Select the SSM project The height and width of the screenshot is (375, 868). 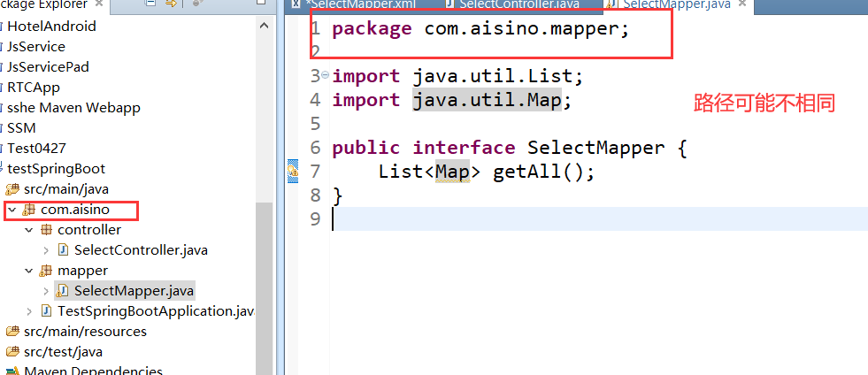[x=21, y=127]
